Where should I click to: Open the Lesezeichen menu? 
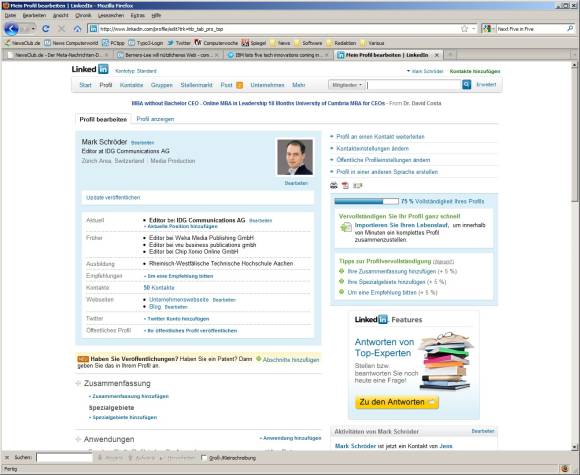click(x=111, y=15)
